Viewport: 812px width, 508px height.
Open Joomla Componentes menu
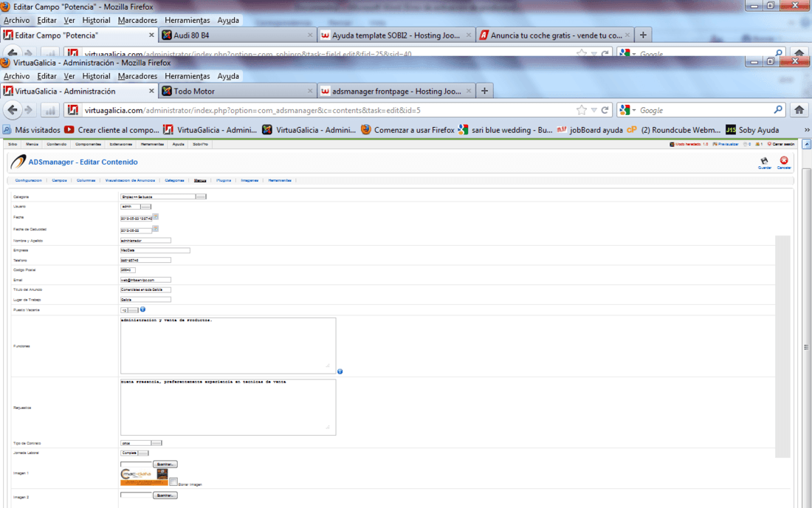point(88,145)
